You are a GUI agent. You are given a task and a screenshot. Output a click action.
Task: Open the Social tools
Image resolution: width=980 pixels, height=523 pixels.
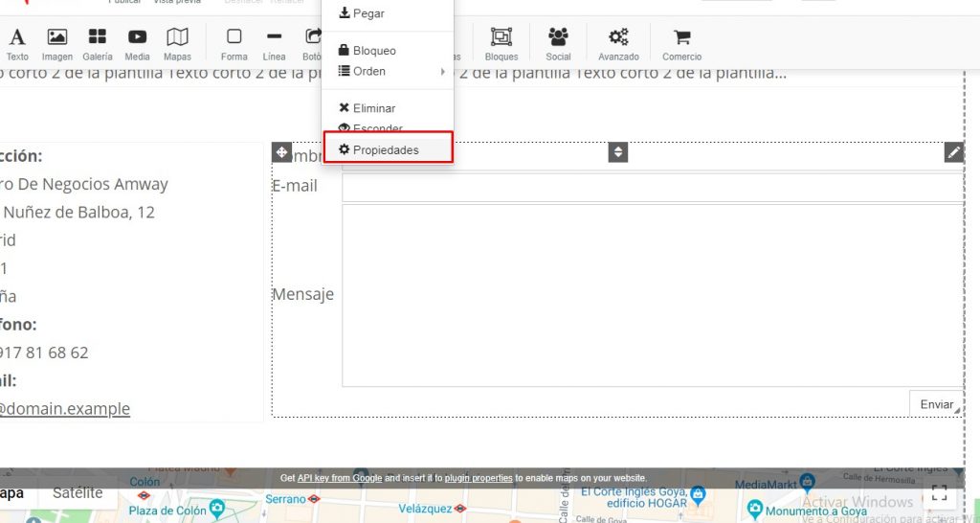tap(558, 43)
